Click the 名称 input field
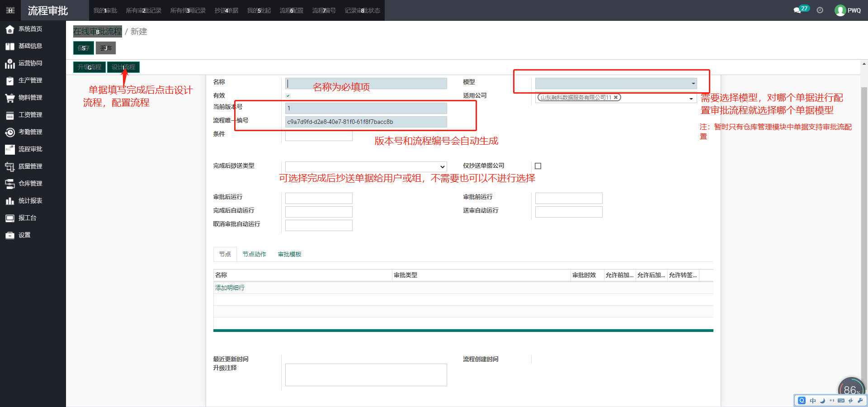 pyautogui.click(x=366, y=84)
